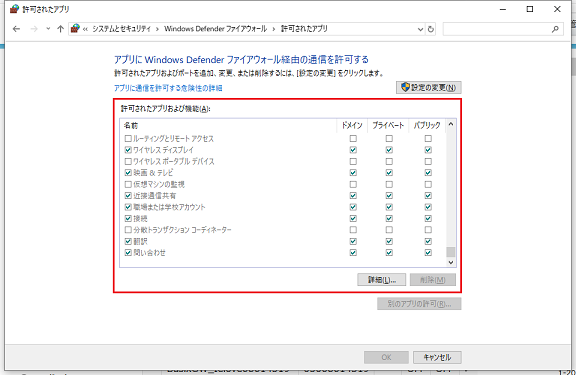This screenshot has width=576, height=375.
Task: Open システムとセキュリティ breadcrumb
Action: pos(121,29)
